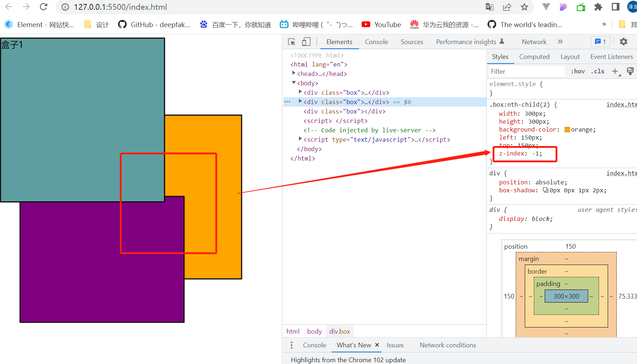
Task: Select body in the breadcrumb bar
Action: pos(314,331)
